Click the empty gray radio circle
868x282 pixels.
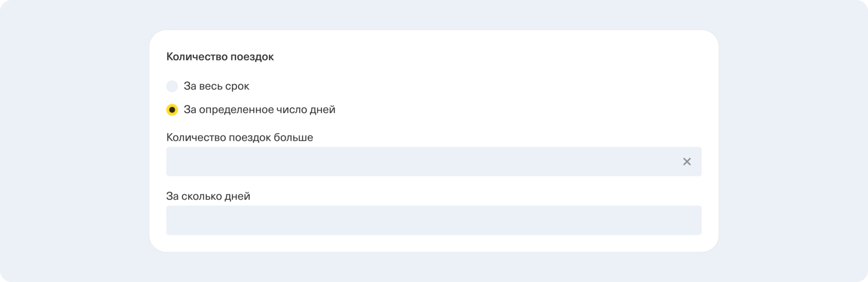click(172, 86)
